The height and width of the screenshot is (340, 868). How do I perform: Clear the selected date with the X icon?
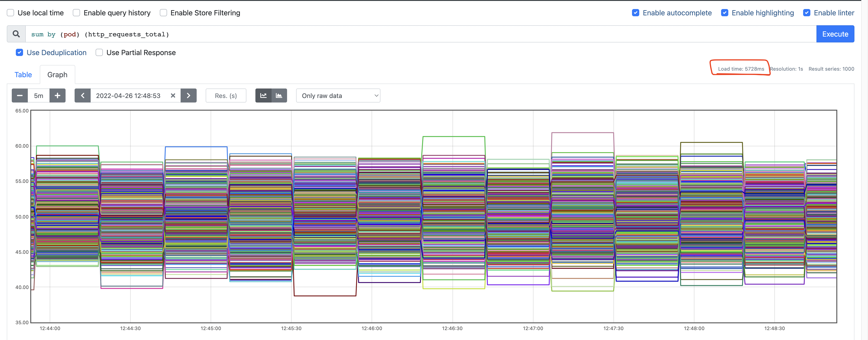pos(173,95)
